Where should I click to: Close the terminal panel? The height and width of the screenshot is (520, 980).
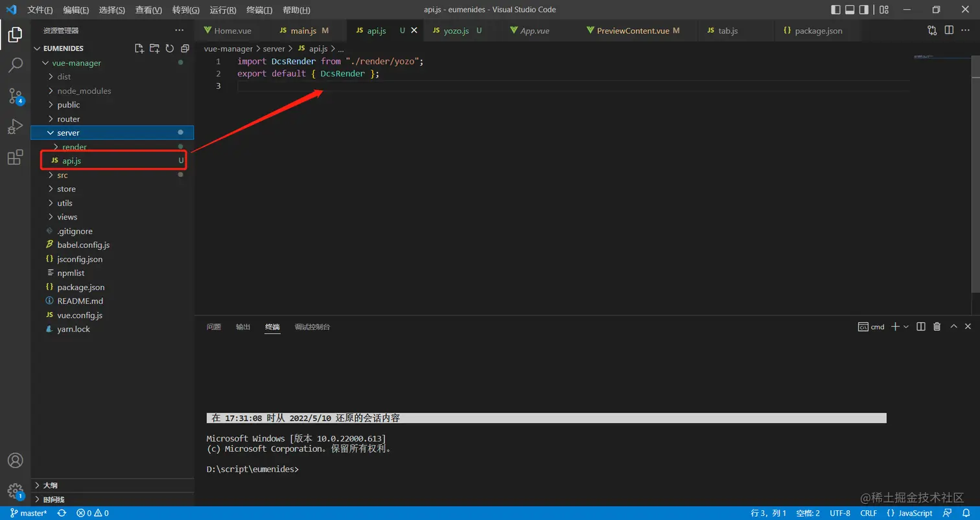point(968,327)
